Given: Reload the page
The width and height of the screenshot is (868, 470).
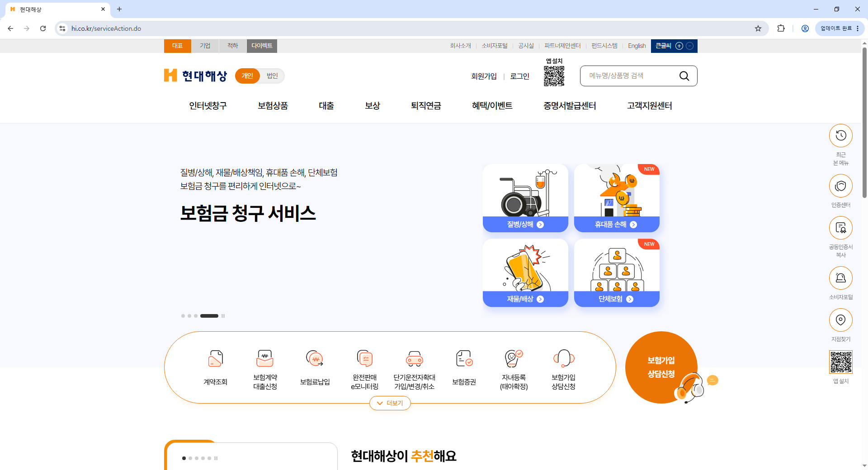Looking at the screenshot, I should [43, 28].
